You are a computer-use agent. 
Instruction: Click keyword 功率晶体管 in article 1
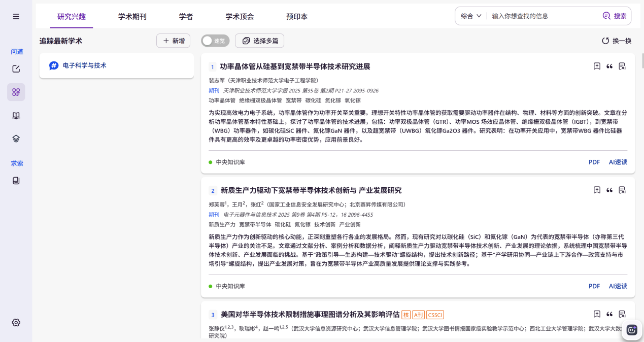(x=222, y=100)
